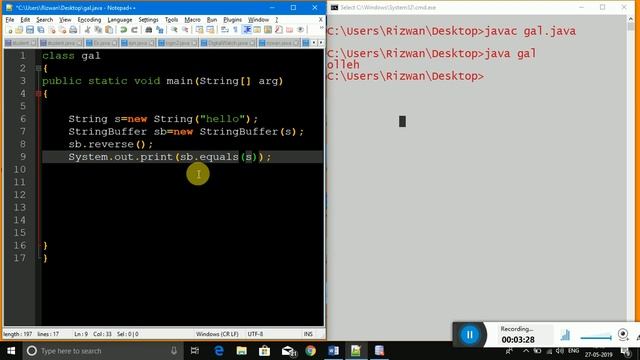640x360 pixels.
Task: Click the recorder audio level bars icon
Action: click(x=565, y=335)
